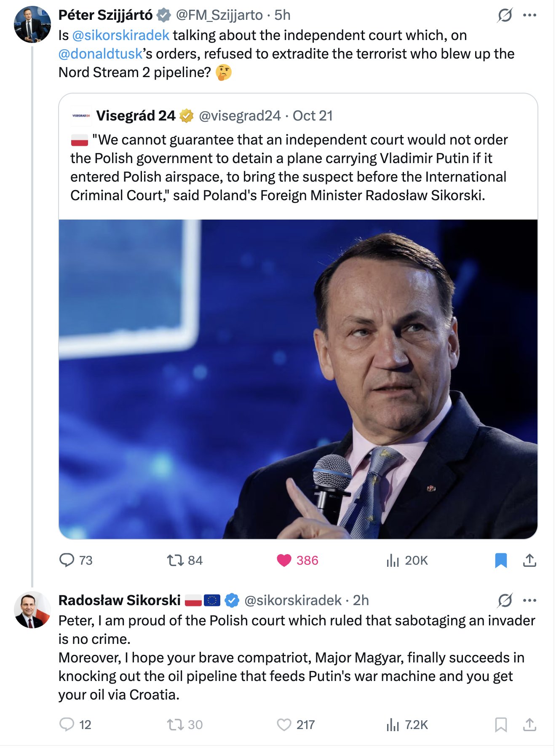Open the @sikorskiradek mention link
Viewport: 556px width, 756px height.
[121, 35]
